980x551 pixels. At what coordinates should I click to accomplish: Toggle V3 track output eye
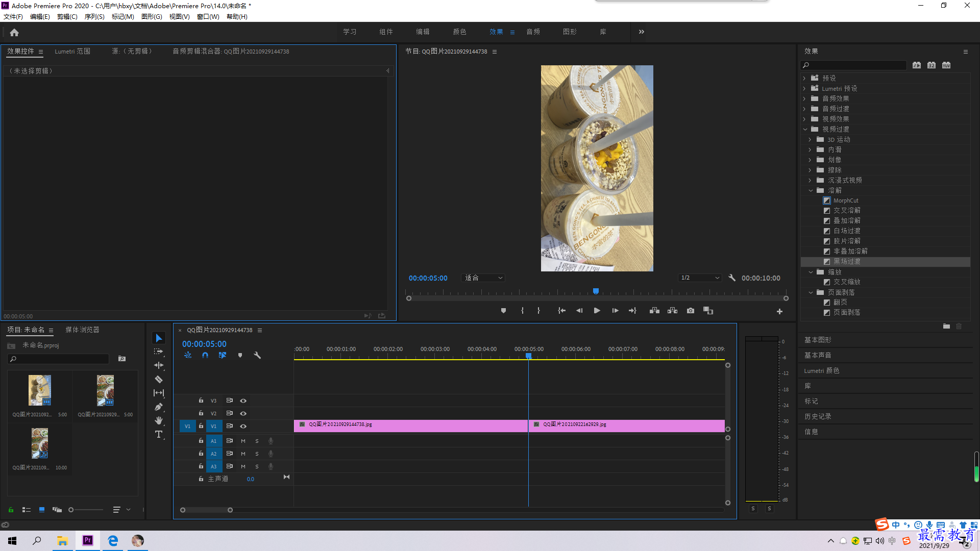[243, 400]
